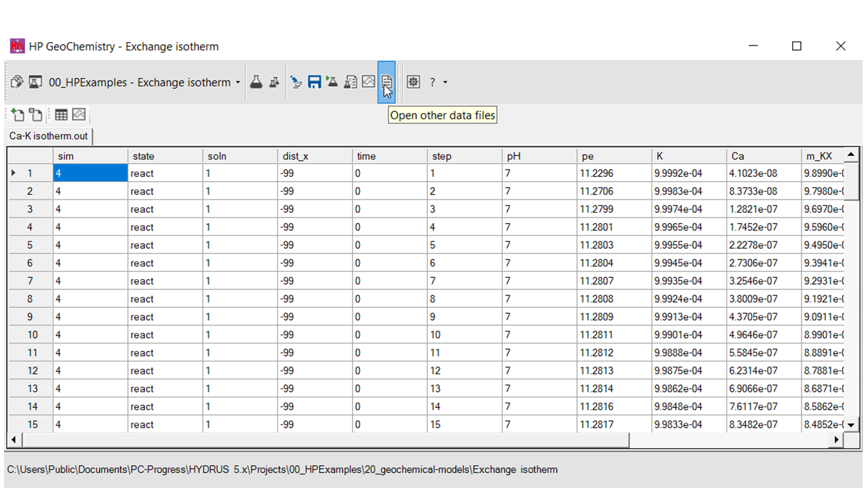Click the run flask icon with green arrow

coord(332,82)
